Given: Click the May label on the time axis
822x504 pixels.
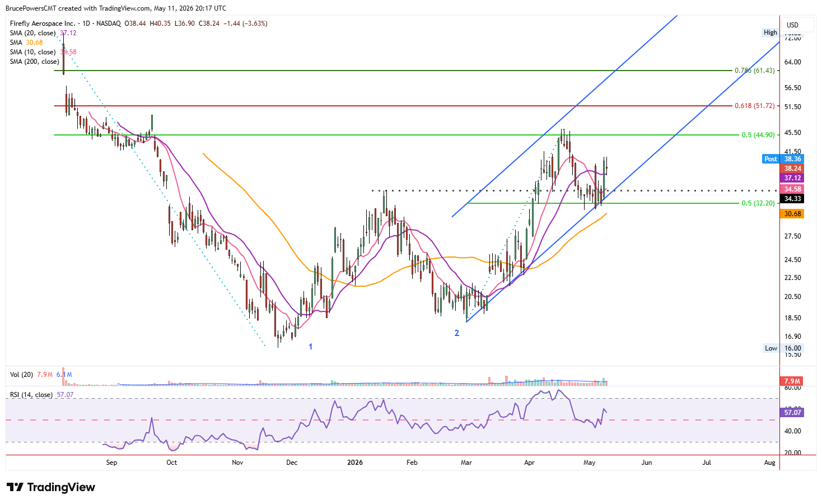Looking at the screenshot, I should click(x=589, y=463).
